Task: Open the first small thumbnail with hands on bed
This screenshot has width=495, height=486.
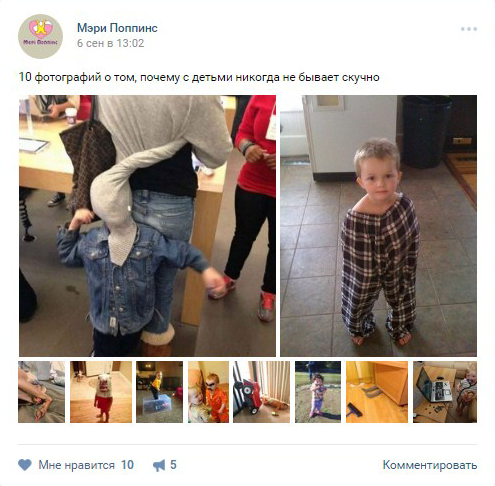Action: click(x=42, y=392)
